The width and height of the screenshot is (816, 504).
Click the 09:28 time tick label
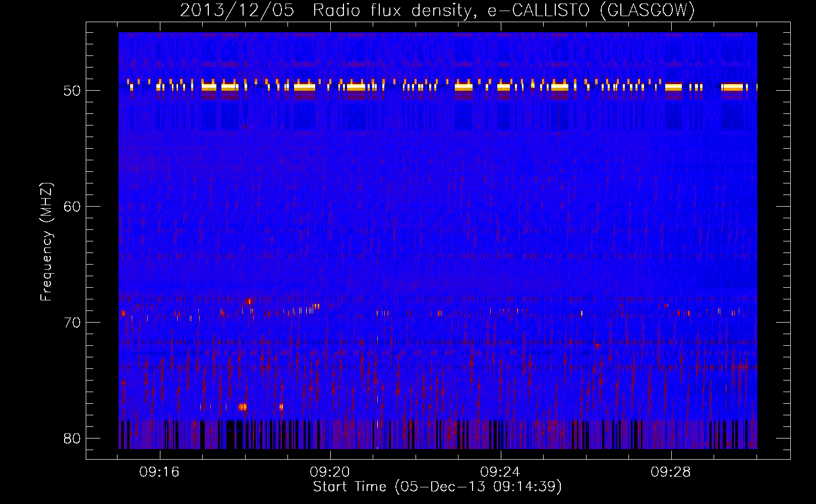[x=671, y=472]
